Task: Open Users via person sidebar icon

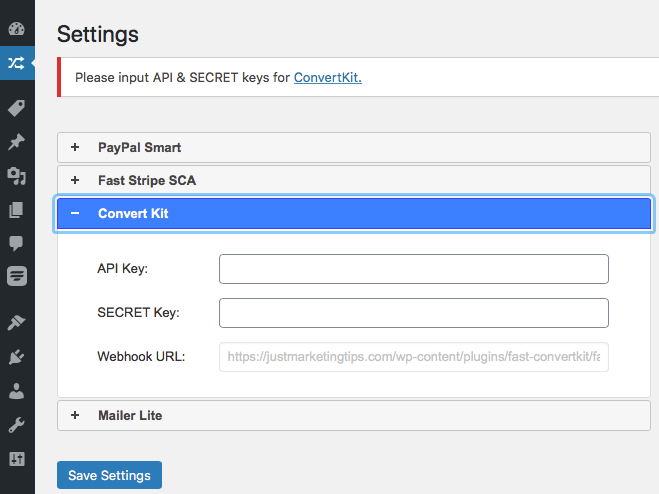Action: click(x=16, y=390)
